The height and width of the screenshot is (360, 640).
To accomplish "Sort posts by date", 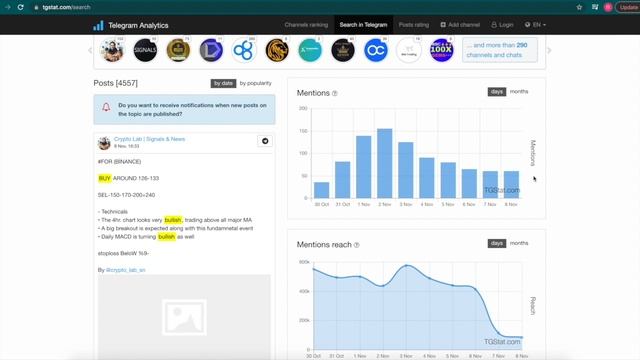I will point(223,83).
